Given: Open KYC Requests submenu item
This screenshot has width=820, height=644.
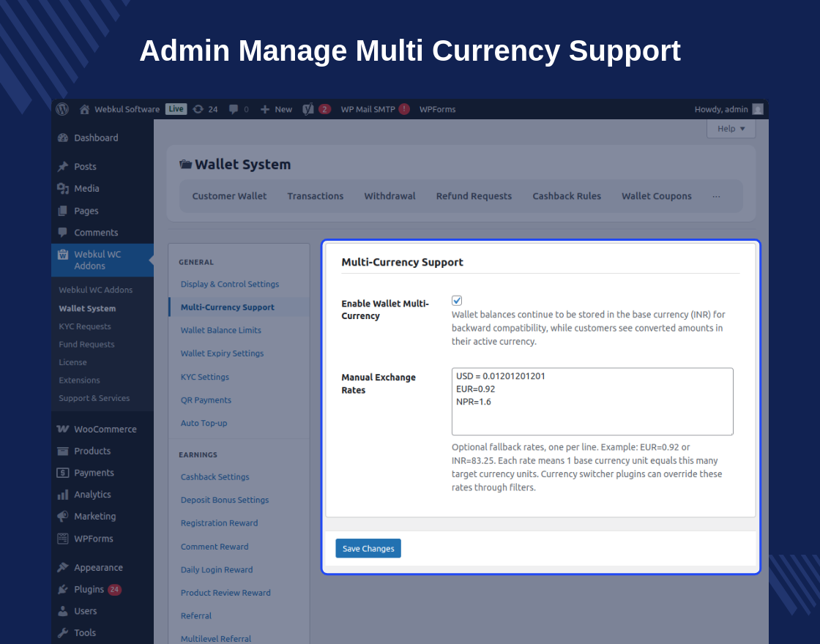Looking at the screenshot, I should pos(85,326).
